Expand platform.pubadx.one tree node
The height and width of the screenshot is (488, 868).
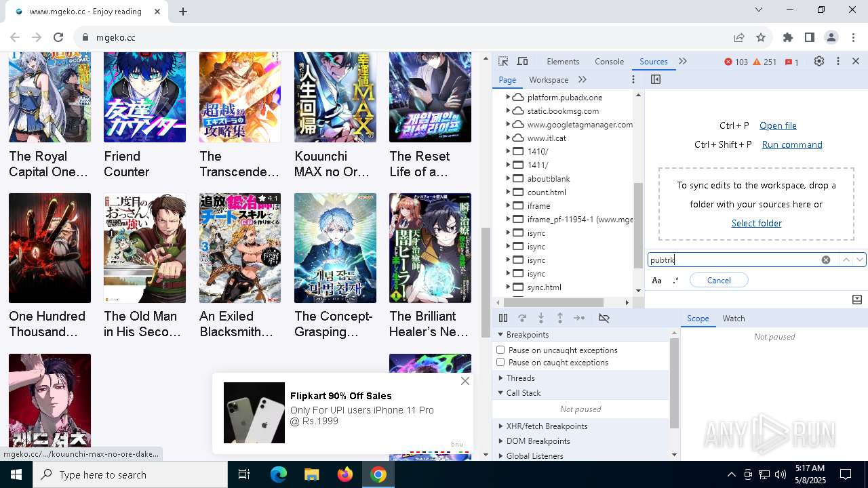(508, 97)
